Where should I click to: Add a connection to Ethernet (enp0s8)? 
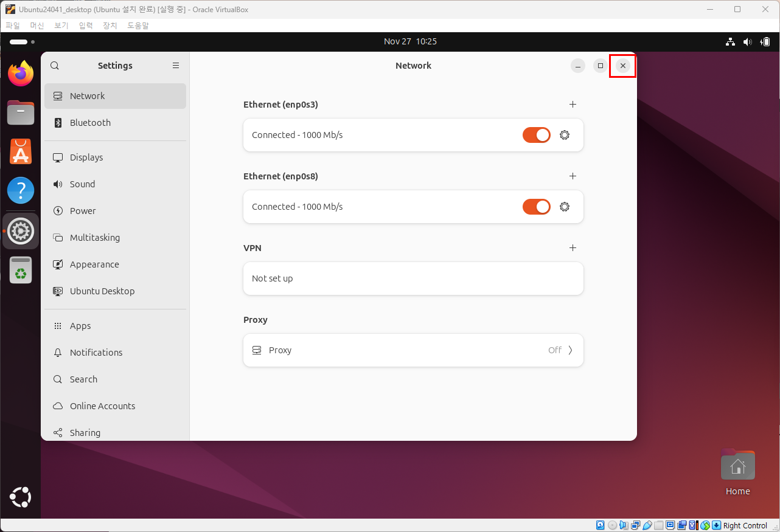573,176
